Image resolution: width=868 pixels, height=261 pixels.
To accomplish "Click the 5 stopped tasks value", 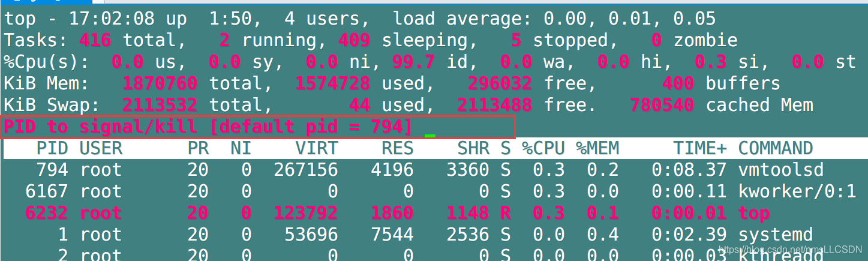I will pyautogui.click(x=516, y=40).
